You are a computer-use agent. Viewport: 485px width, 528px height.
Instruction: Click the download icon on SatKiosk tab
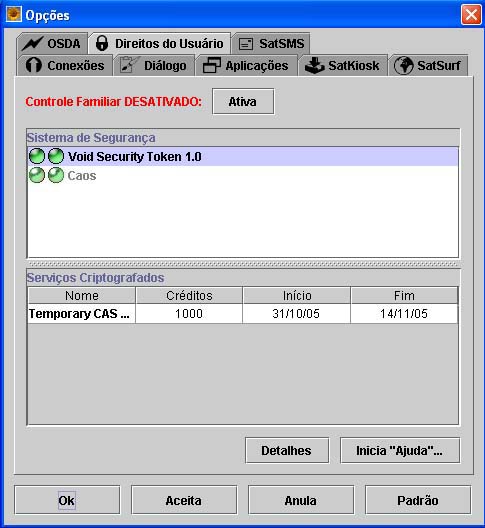(315, 65)
